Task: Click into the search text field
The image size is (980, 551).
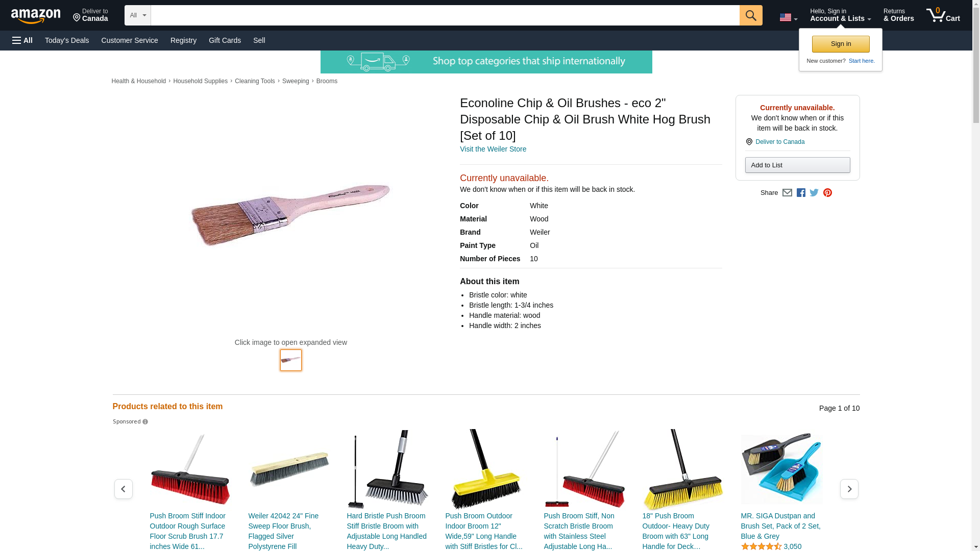Action: [445, 15]
